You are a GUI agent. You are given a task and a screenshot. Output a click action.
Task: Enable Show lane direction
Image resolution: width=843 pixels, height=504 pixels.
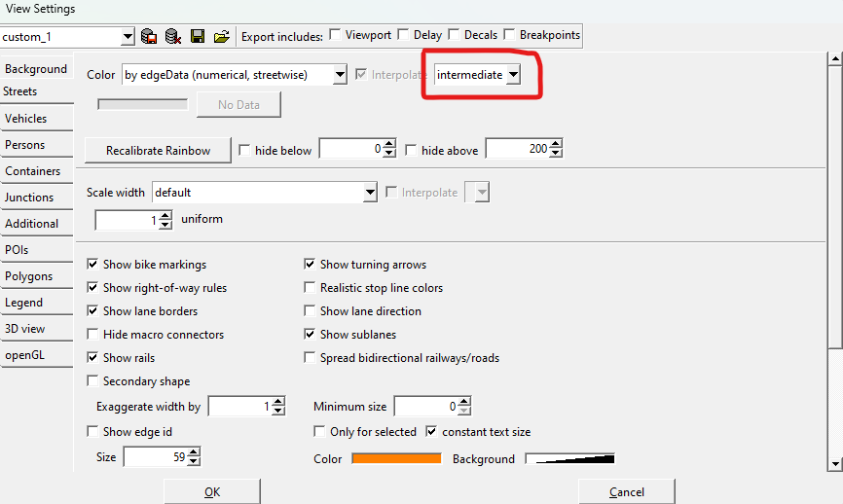pyautogui.click(x=310, y=310)
